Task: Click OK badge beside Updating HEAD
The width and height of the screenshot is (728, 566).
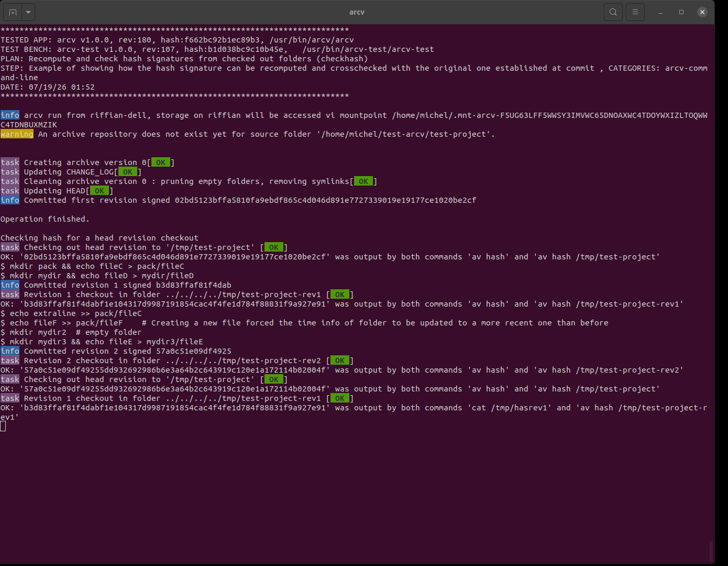Action: click(100, 191)
